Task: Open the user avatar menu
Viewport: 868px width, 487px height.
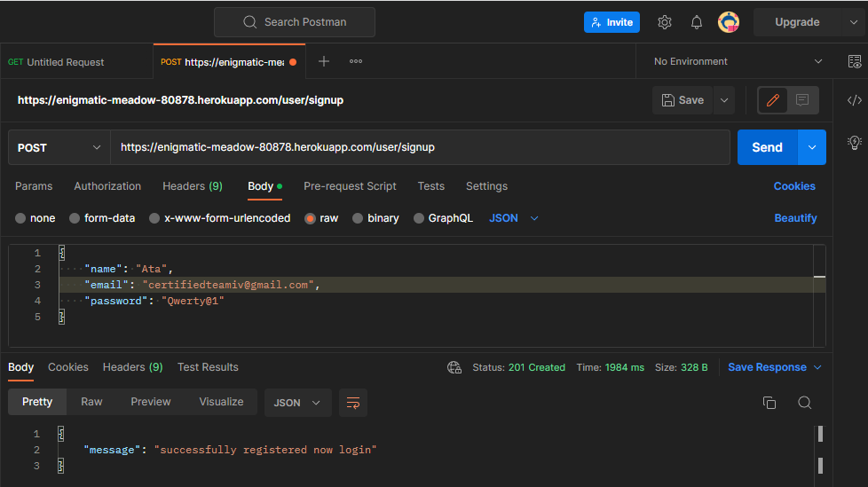Action: click(729, 22)
